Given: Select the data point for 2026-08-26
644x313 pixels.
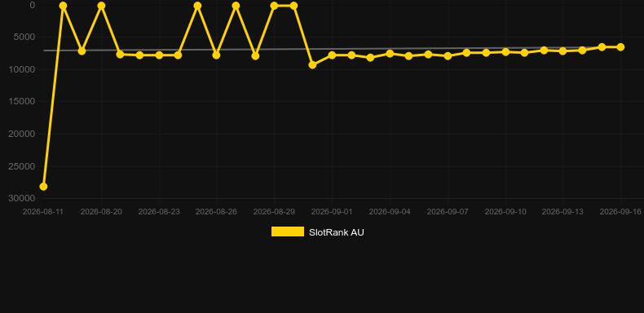Looking at the screenshot, I should pyautogui.click(x=217, y=55).
